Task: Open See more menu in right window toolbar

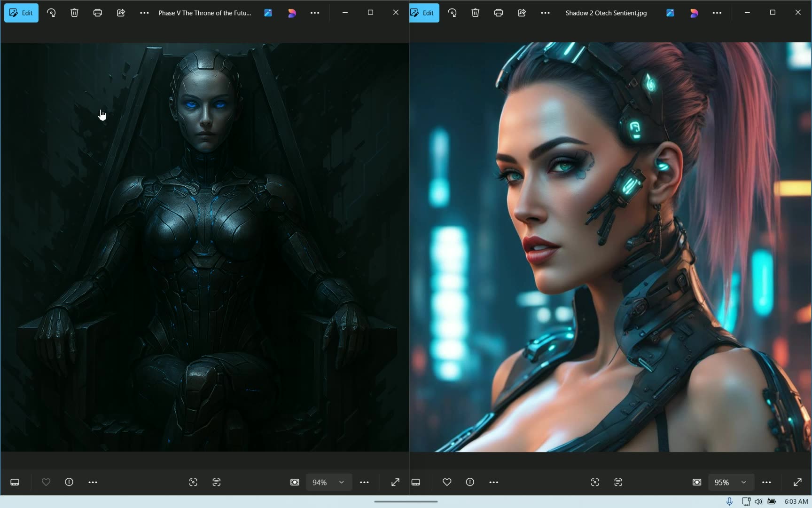Action: pos(545,13)
